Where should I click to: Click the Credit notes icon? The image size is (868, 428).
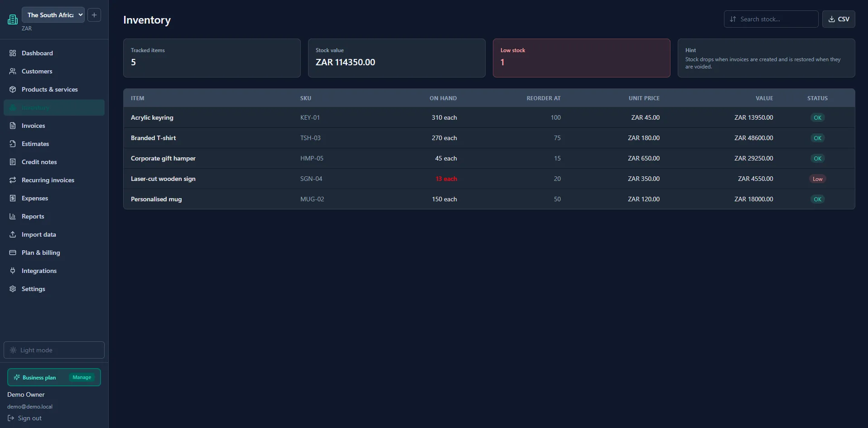point(13,162)
